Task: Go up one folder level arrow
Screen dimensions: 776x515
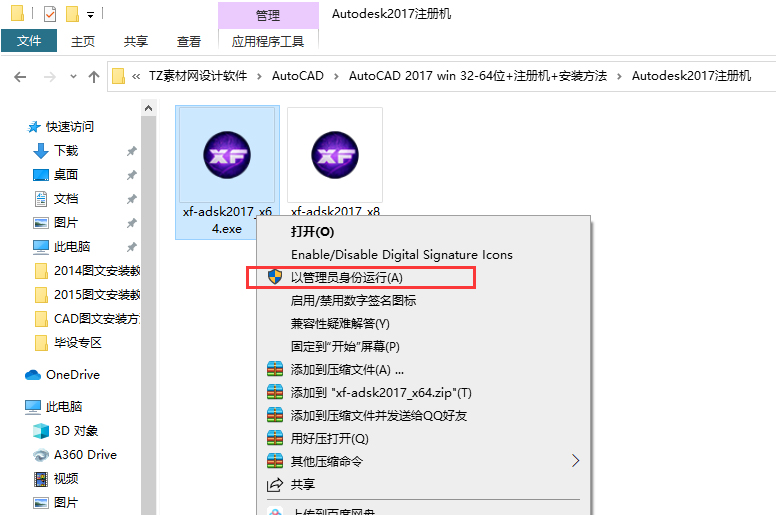Action: [94, 77]
